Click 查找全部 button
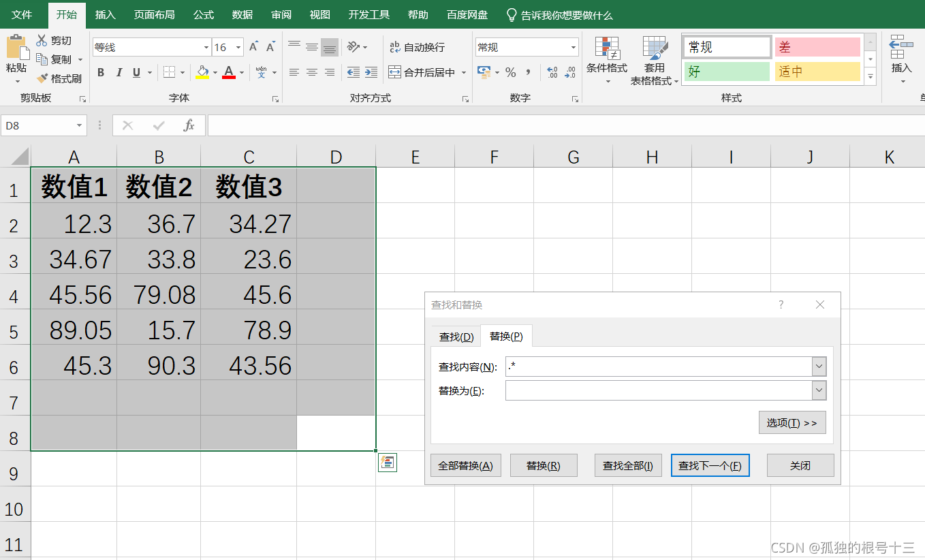 tap(628, 466)
